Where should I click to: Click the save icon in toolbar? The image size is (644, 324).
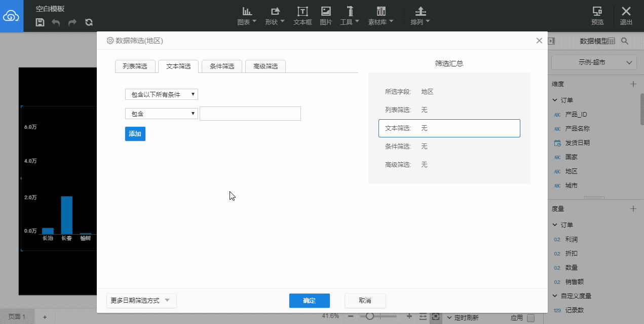(40, 22)
